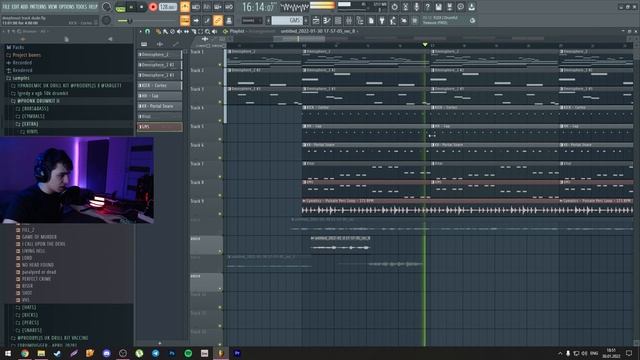Select the red GMS pattern in picker
640x360 pixels.
click(160, 127)
